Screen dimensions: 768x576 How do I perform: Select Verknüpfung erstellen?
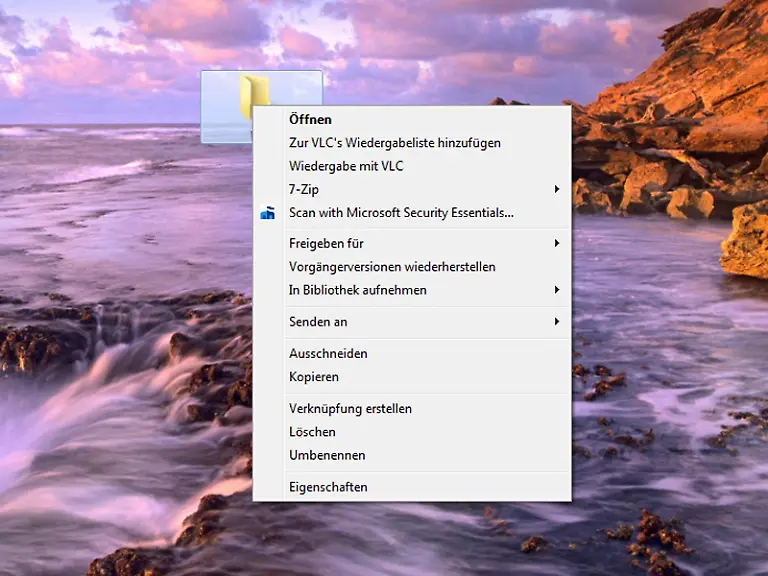[x=350, y=409]
